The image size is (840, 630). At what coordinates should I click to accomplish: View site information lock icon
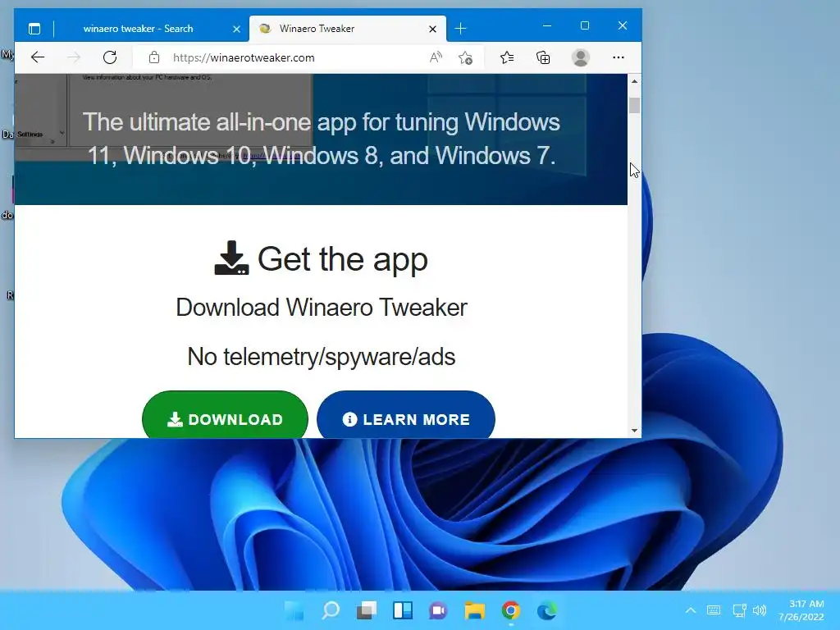[154, 57]
